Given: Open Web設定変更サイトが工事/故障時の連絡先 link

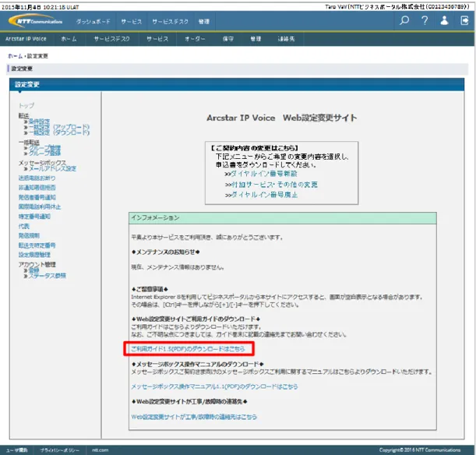Looking at the screenshot, I should [194, 417].
